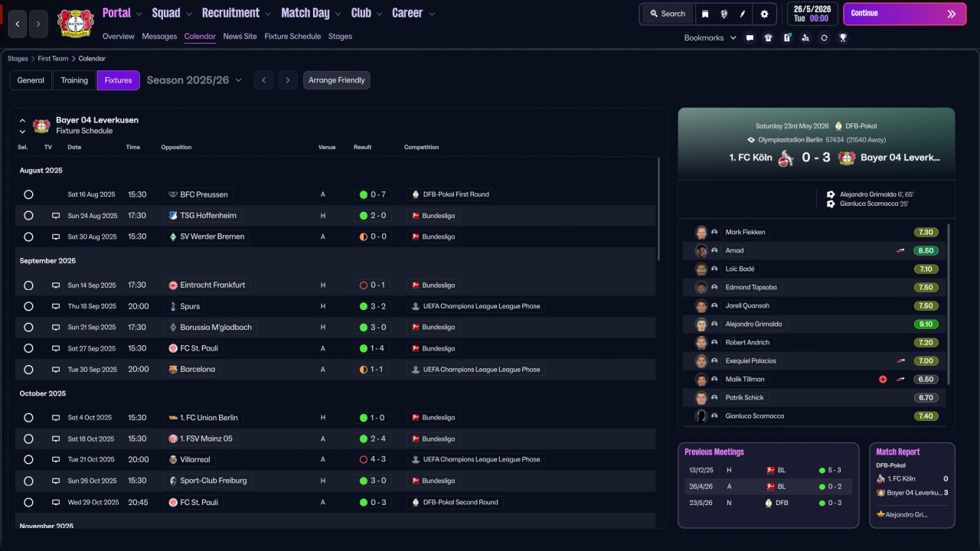
Task: Open the Bookmarks dropdown
Action: pyautogui.click(x=710, y=37)
